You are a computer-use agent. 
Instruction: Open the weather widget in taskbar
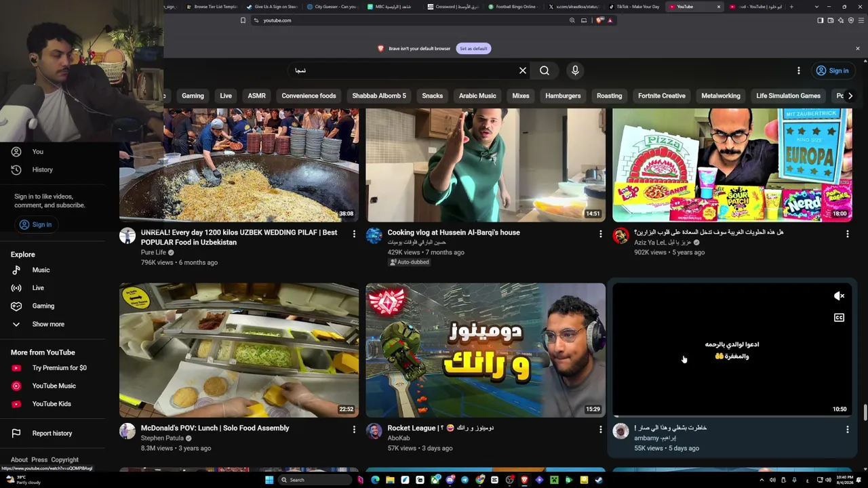(x=24, y=480)
